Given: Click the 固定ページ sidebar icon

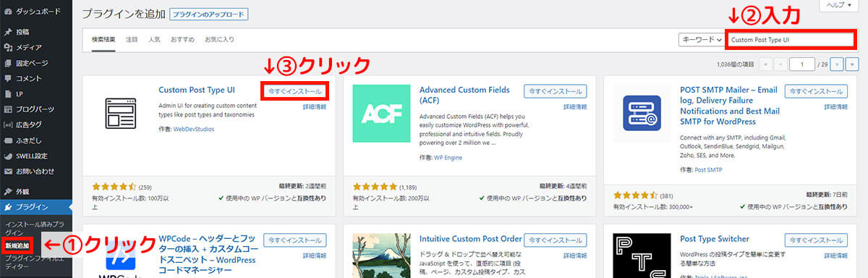Looking at the screenshot, I should [x=7, y=62].
